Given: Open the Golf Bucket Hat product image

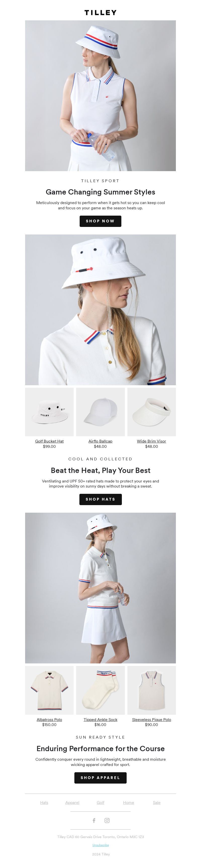Looking at the screenshot, I should pos(49,412).
